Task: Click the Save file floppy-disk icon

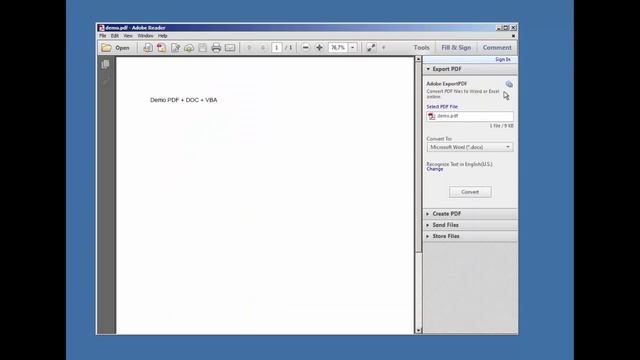Action: point(202,48)
